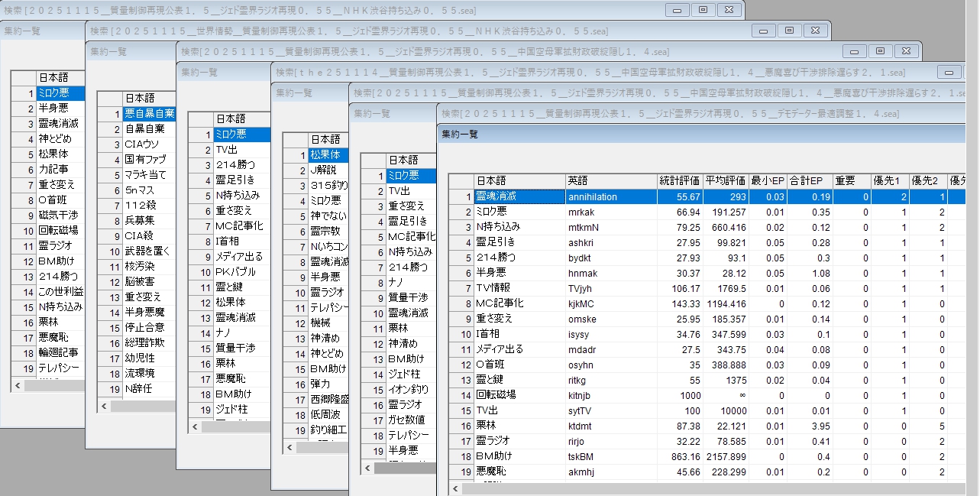Minimize the the251114 search window
This screenshot has height=496, width=980.
coord(949,72)
